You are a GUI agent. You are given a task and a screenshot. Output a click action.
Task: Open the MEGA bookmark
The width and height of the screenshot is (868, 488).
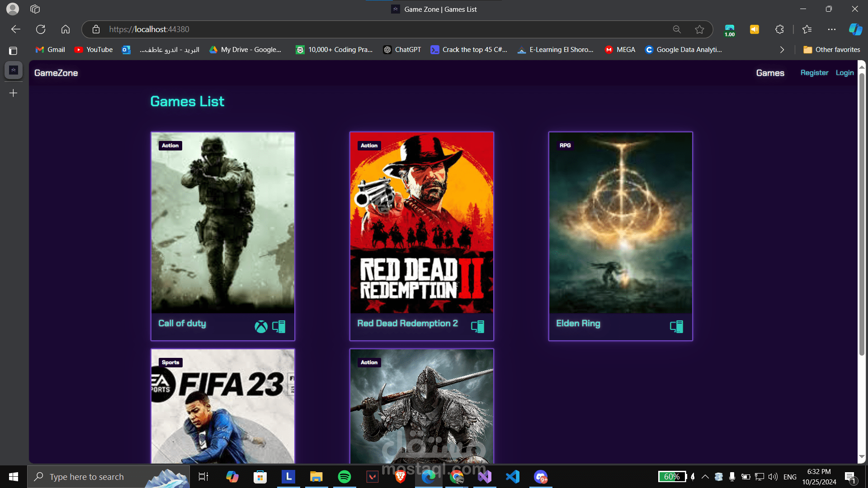[x=620, y=50]
